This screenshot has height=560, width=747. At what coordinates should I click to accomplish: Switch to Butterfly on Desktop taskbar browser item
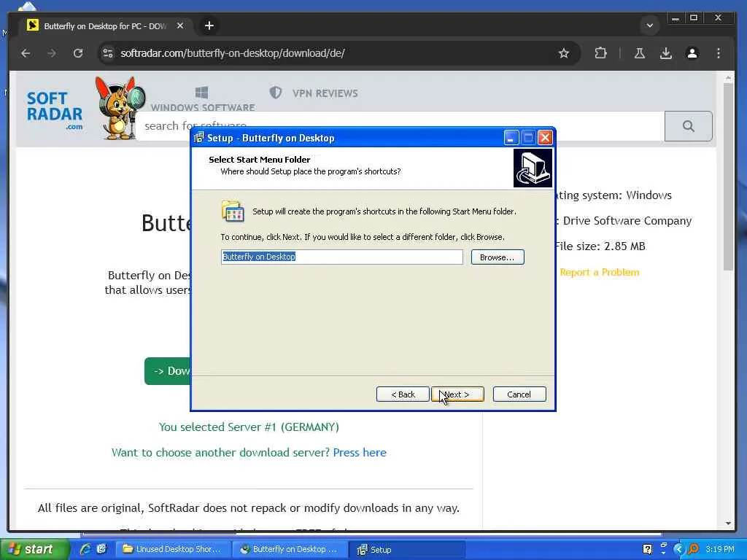click(290, 549)
